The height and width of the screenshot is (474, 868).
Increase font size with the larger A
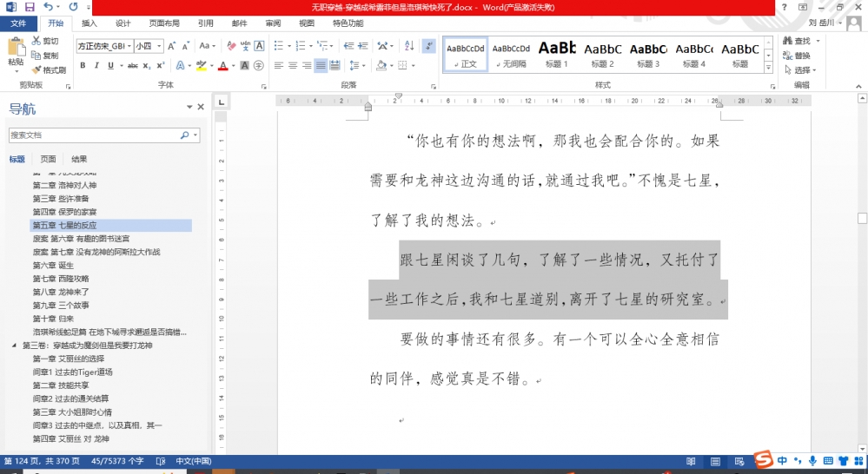pyautogui.click(x=172, y=46)
